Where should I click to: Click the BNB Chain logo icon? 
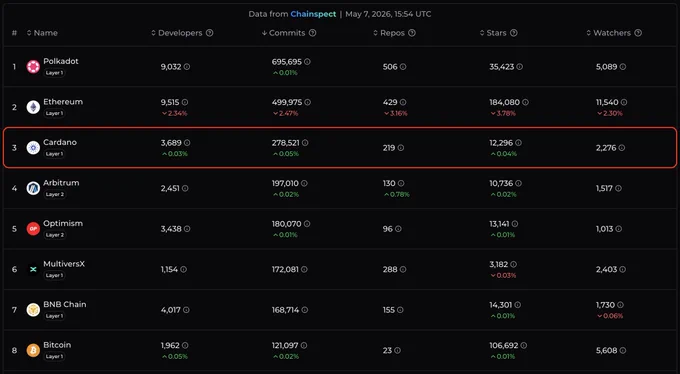(x=33, y=310)
